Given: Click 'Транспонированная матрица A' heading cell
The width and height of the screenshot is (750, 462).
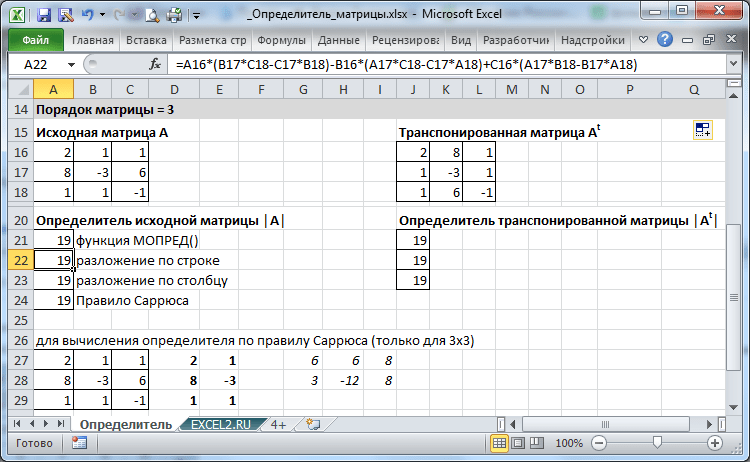Looking at the screenshot, I should click(x=499, y=132).
